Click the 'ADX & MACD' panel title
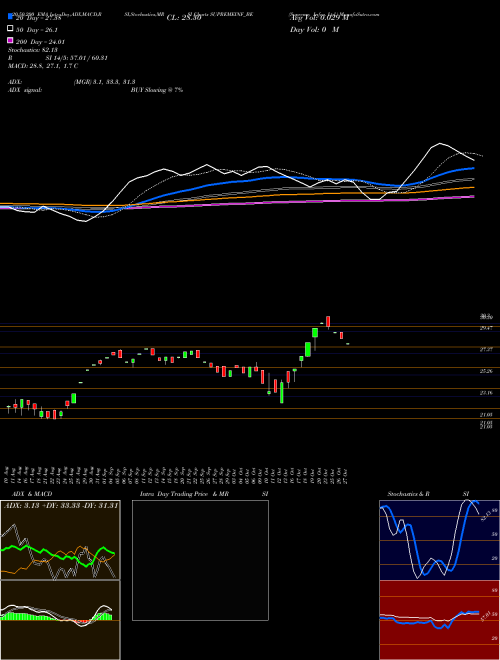The image size is (500, 660). point(32,494)
